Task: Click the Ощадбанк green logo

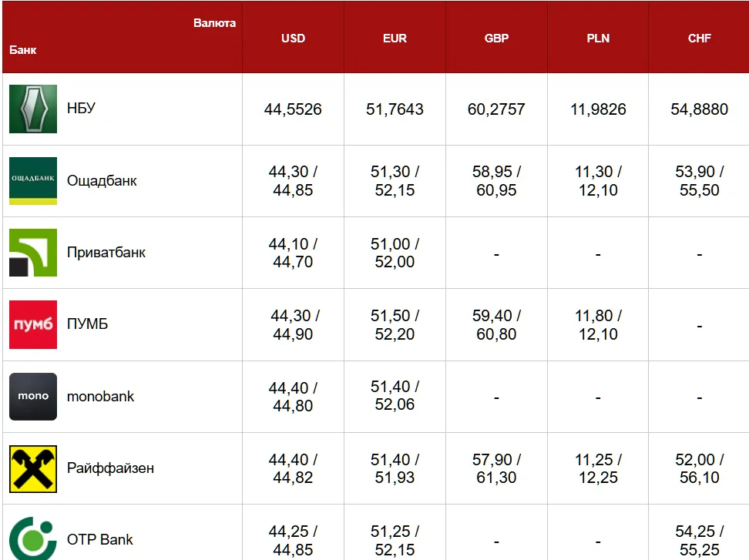Action: pos(33,181)
